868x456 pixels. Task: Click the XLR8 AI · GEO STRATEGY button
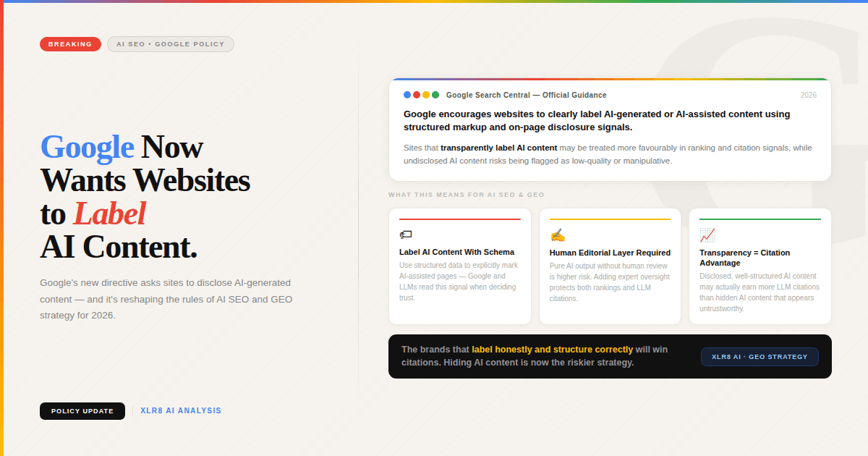pos(759,357)
